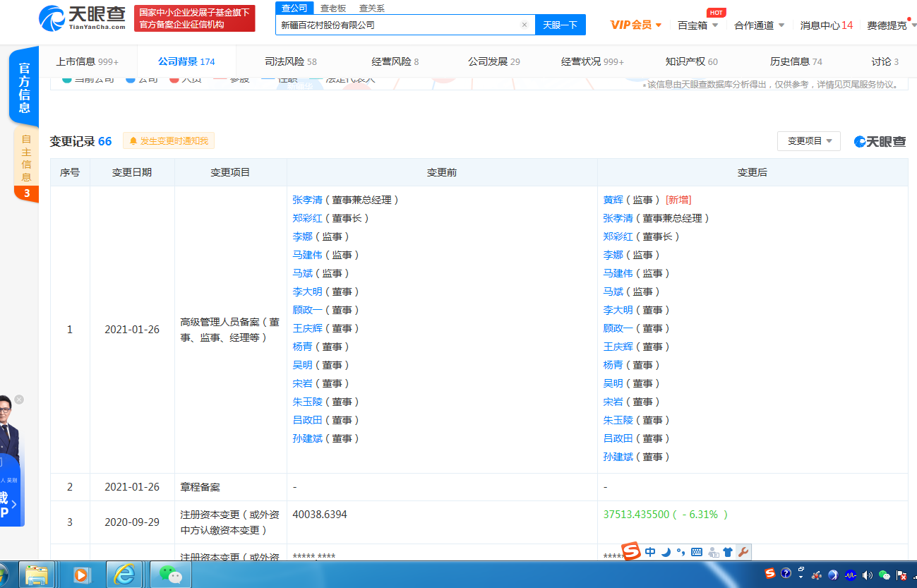Click the Tianyancha logo in header
Viewport: 917px width, 588px height.
coord(82,18)
